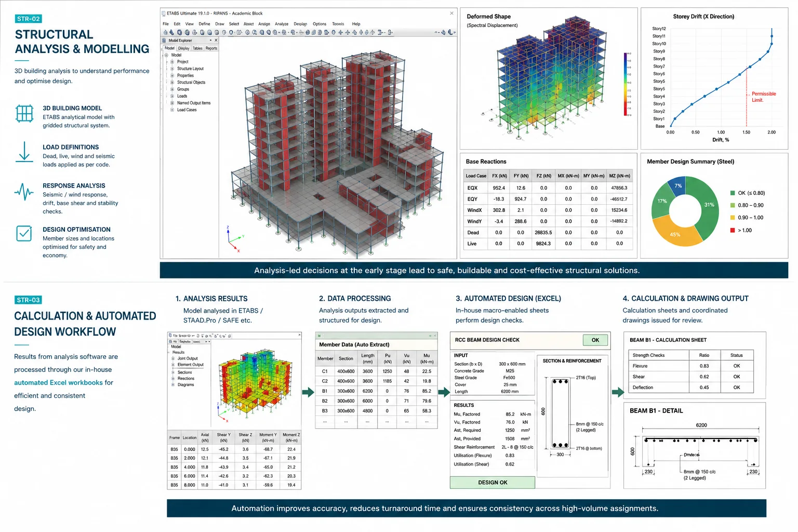Click Story12 label on the drift chart

[x=659, y=29]
